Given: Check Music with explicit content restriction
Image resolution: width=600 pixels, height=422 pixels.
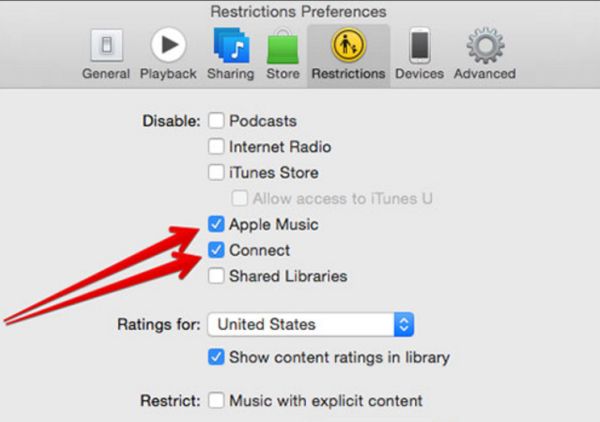Looking at the screenshot, I should pos(216,401).
